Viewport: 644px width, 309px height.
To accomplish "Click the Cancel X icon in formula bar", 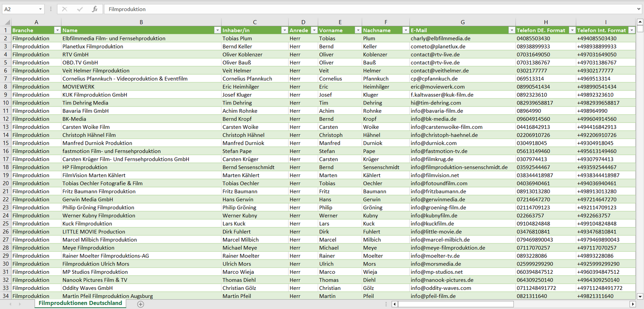I will click(65, 9).
